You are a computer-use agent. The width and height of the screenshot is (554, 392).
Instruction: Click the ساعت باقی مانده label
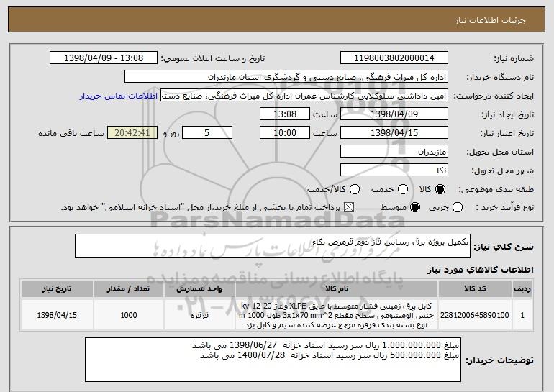tap(71, 133)
